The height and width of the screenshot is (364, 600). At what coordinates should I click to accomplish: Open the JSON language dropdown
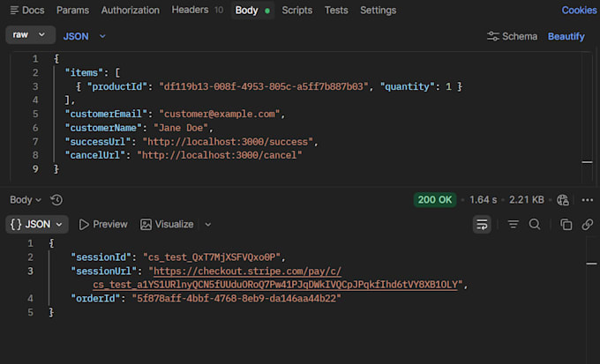tap(84, 36)
